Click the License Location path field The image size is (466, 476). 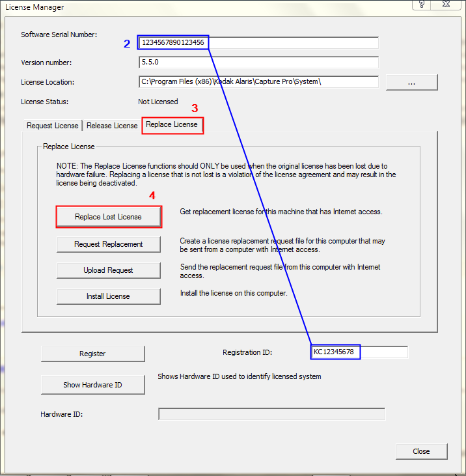258,82
